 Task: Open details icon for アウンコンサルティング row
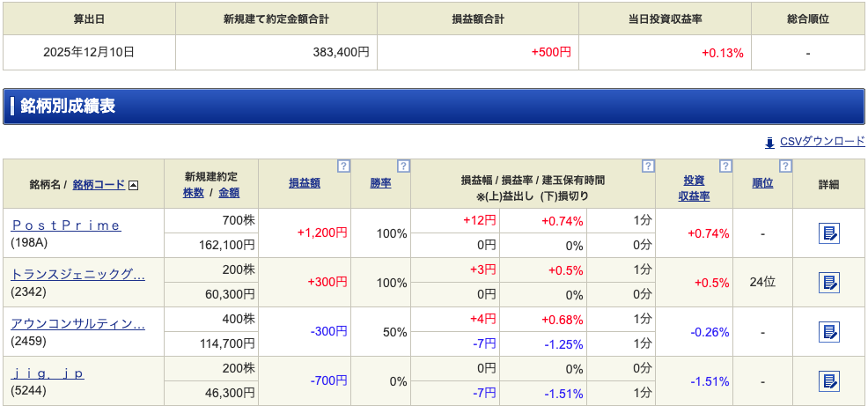828,332
